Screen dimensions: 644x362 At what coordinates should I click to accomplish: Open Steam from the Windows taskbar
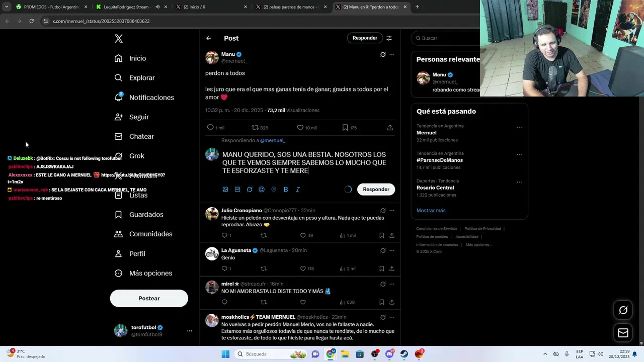[x=404, y=354]
